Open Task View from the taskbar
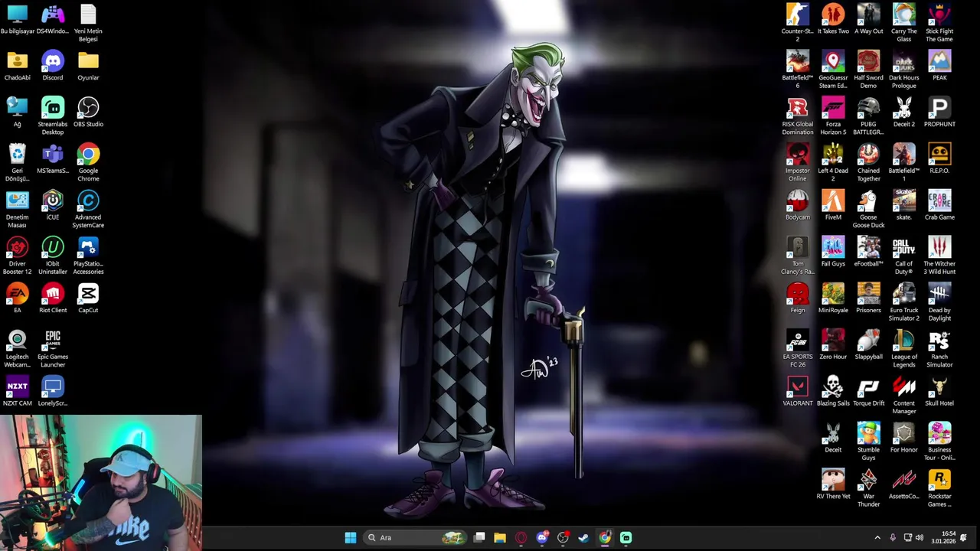Viewport: 980px width, 551px height. tap(479, 537)
